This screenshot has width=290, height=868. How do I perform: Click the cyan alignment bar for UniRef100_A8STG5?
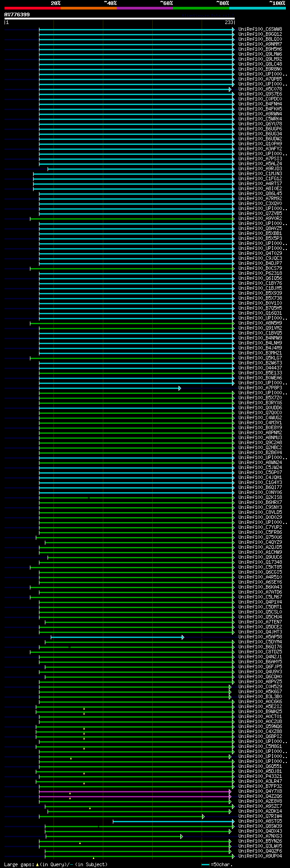tap(174, 821)
